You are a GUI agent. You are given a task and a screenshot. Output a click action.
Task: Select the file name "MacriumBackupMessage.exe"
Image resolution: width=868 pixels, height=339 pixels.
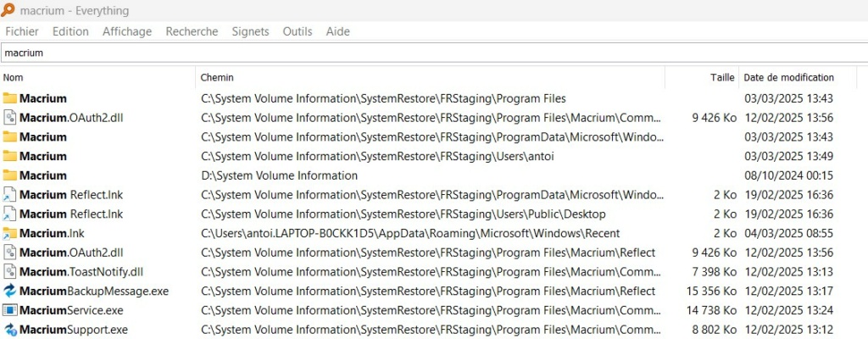[x=94, y=291]
